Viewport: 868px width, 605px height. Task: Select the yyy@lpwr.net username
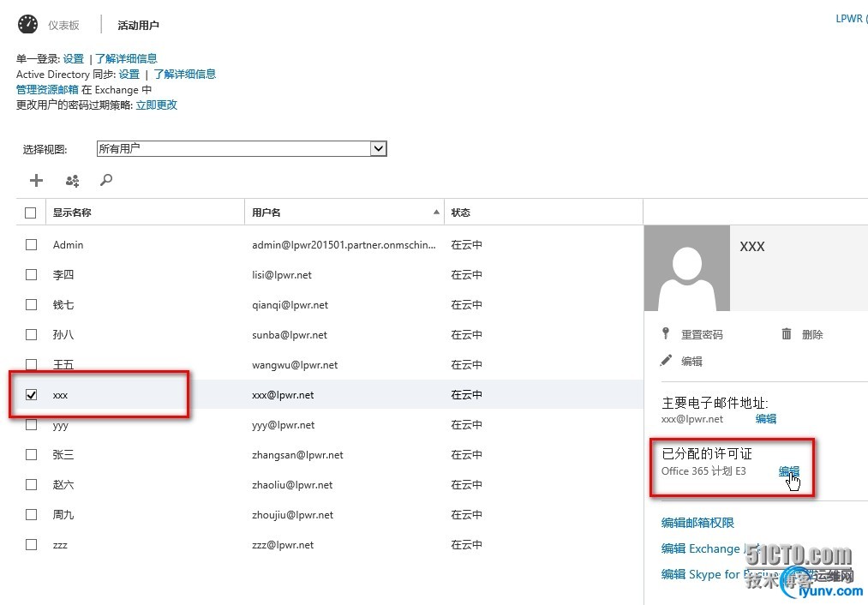(284, 425)
